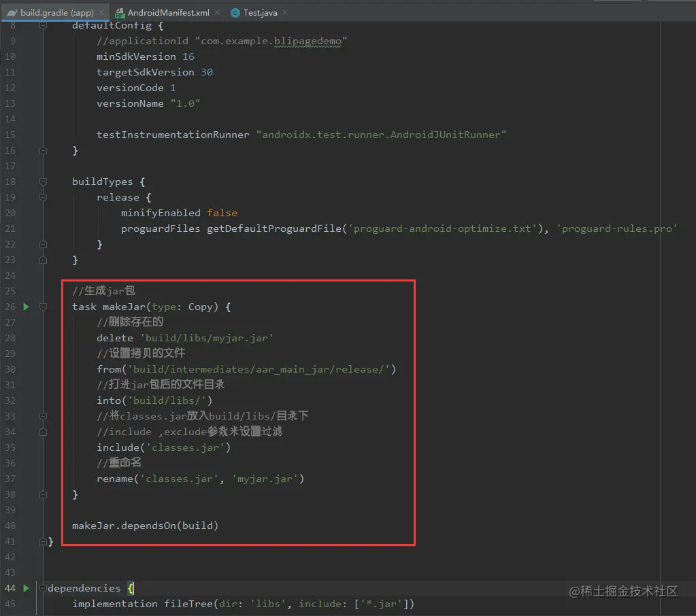
Task: Click the Gradle elephant icon on first tab
Action: point(12,13)
